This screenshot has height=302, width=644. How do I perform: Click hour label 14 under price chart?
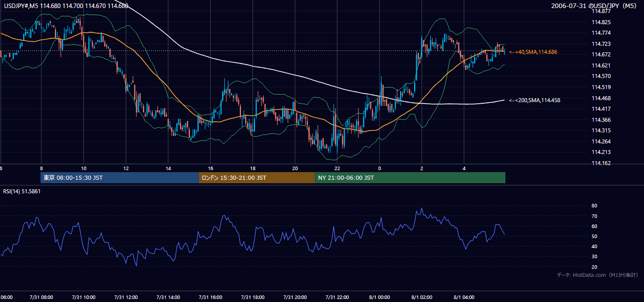168,168
